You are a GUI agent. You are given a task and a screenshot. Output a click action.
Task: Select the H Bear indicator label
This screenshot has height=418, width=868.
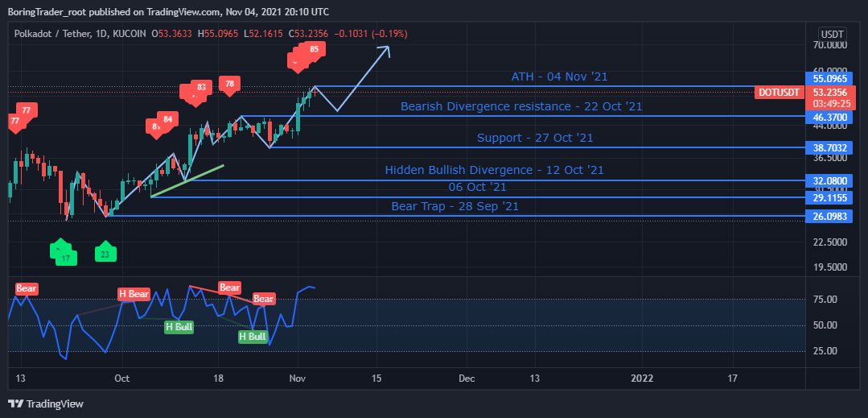134,294
